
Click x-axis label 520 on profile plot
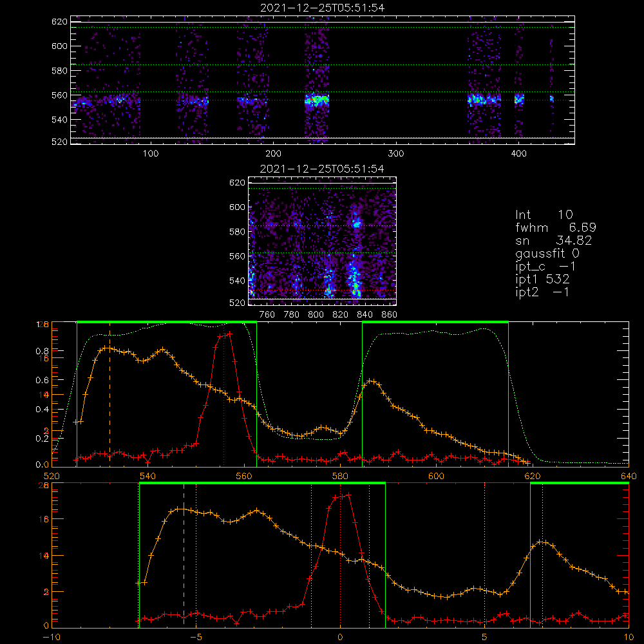click(52, 477)
